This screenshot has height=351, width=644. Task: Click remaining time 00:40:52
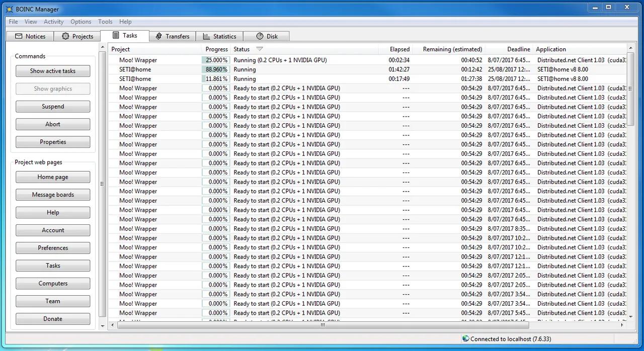tap(471, 60)
